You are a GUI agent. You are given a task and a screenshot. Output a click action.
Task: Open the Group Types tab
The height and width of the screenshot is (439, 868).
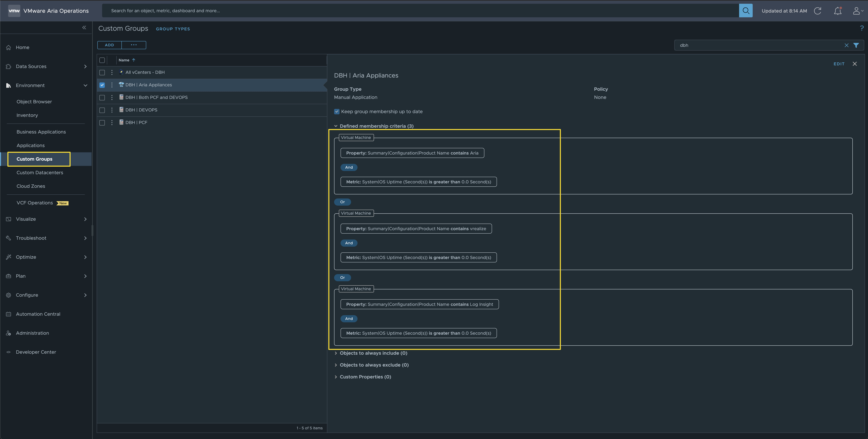[173, 29]
